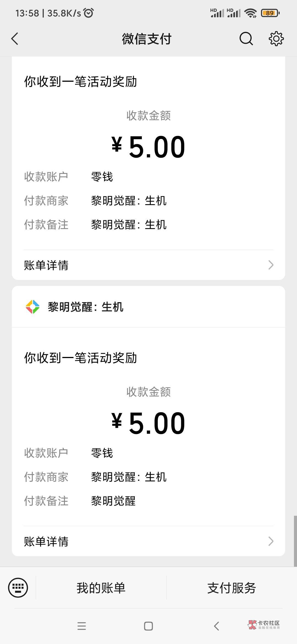Expand 账单详情 chevron in second card
This screenshot has height=644, width=297.
tap(271, 541)
